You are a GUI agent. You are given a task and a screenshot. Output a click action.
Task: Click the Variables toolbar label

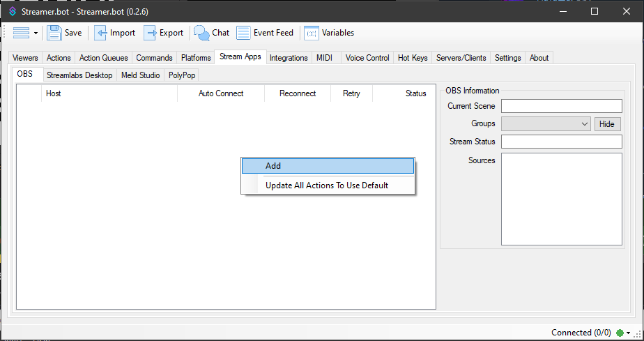(x=338, y=33)
